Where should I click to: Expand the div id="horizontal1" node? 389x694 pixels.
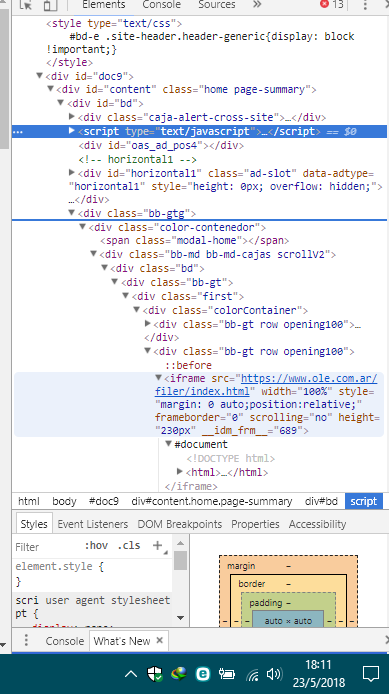click(72, 173)
